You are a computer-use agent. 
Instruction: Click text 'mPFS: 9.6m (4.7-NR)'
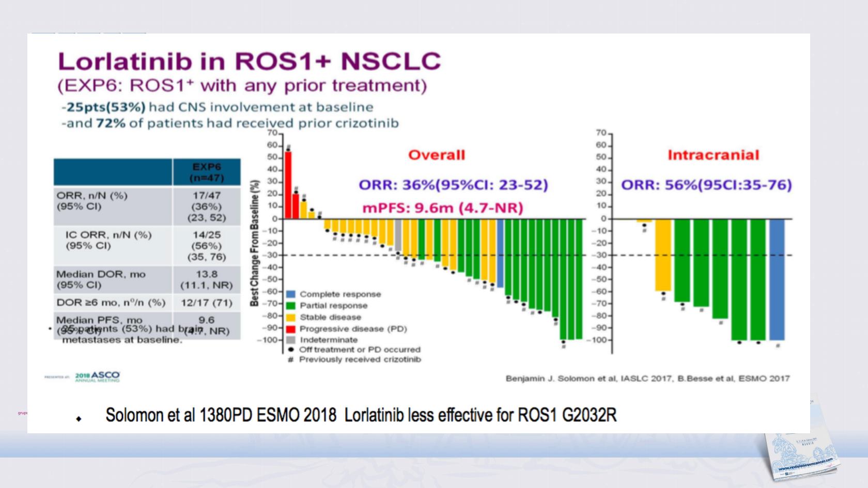click(443, 208)
